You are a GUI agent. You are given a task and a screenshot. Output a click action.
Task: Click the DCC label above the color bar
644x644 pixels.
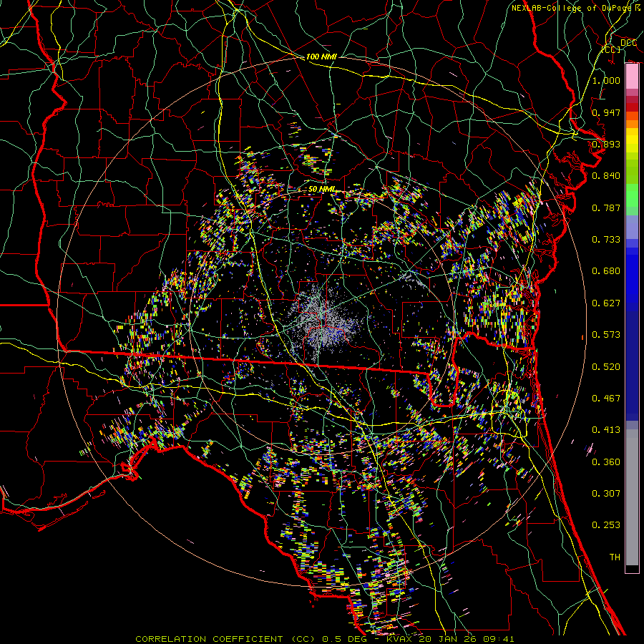coord(628,43)
